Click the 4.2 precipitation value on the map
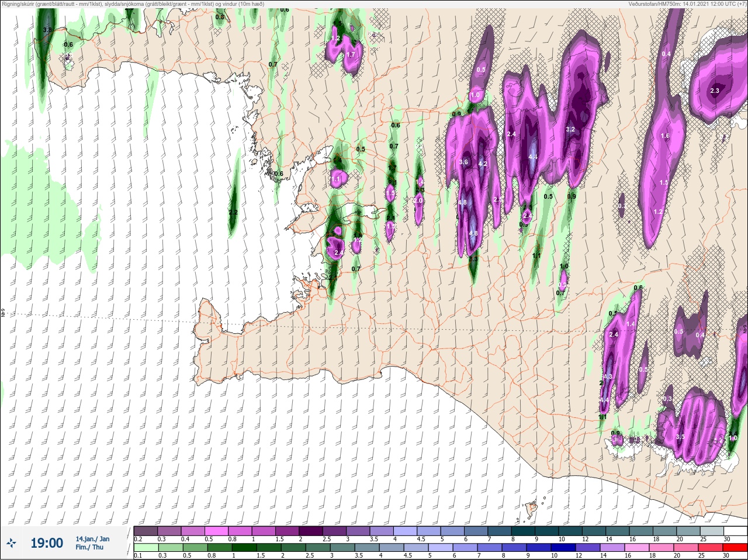The image size is (748, 560). [483, 164]
